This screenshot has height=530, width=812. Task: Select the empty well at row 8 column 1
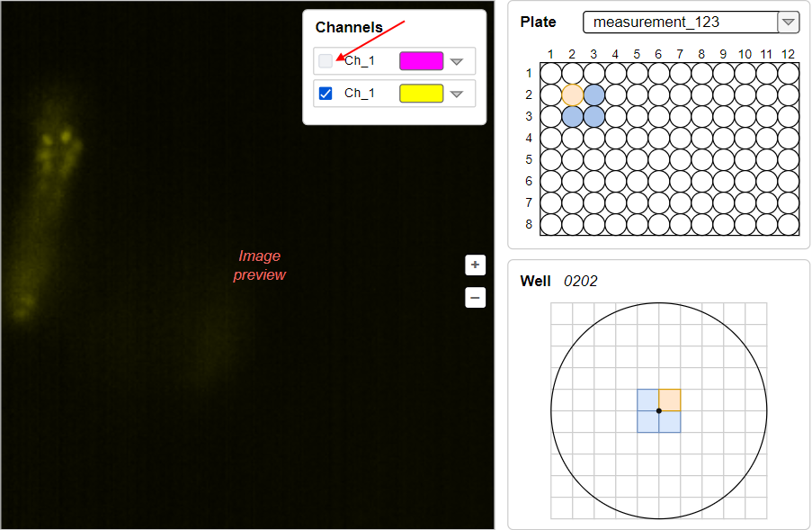point(550,224)
